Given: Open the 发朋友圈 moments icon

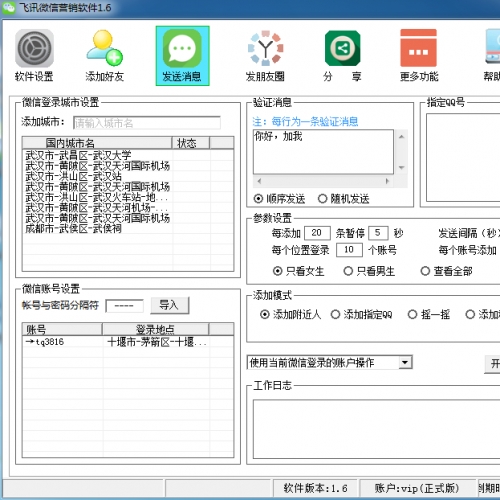Looking at the screenshot, I should [265, 56].
